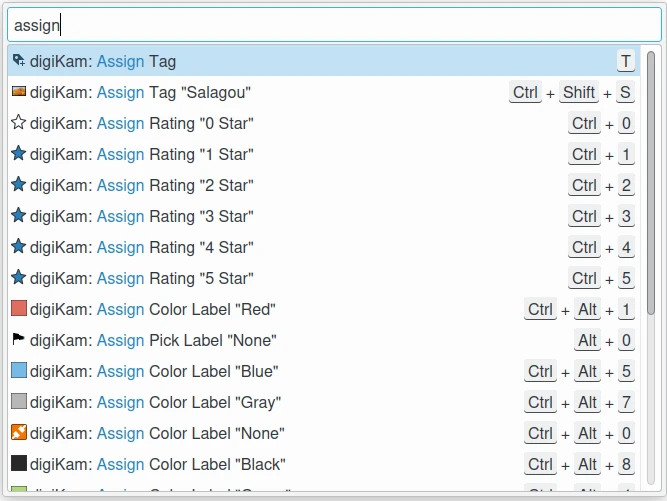Select the blue color label swatch
This screenshot has height=501, width=667.
(x=18, y=371)
